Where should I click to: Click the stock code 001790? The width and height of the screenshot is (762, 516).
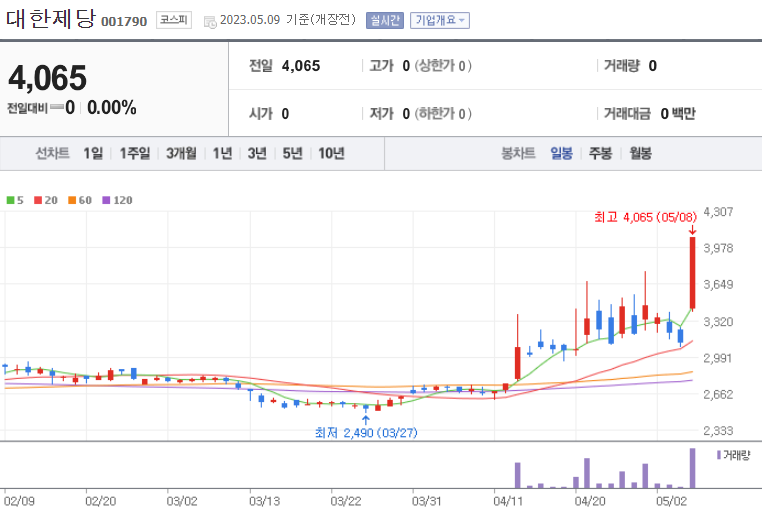coord(124,22)
